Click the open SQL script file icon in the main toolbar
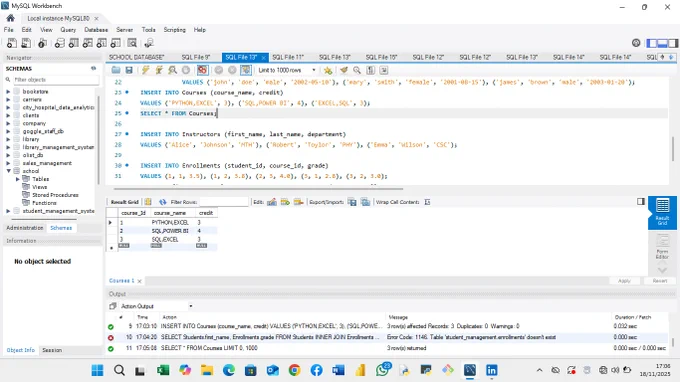The width and height of the screenshot is (680, 382). point(26,43)
